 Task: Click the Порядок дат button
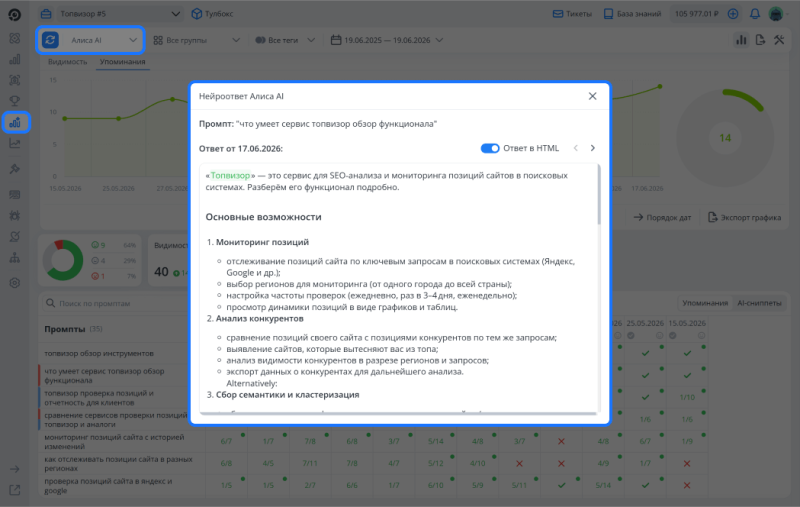click(662, 217)
